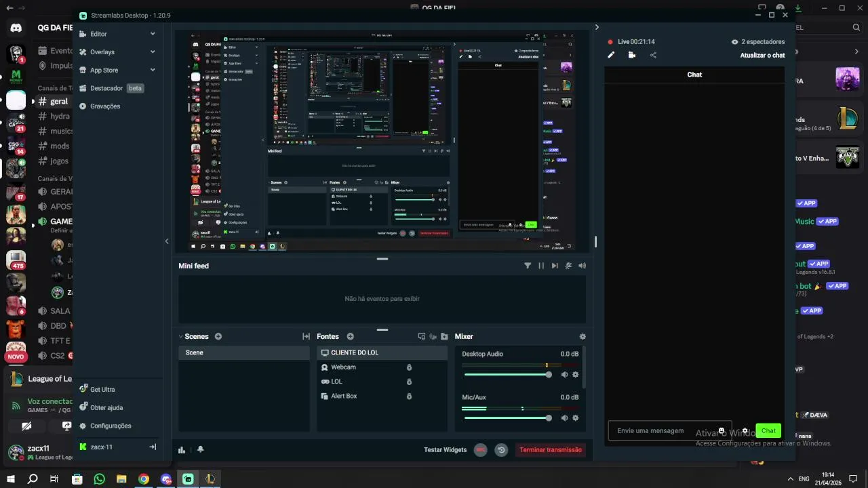Toggle Mini feed sound volume icon
This screenshot has height=488, width=868.
click(582, 266)
